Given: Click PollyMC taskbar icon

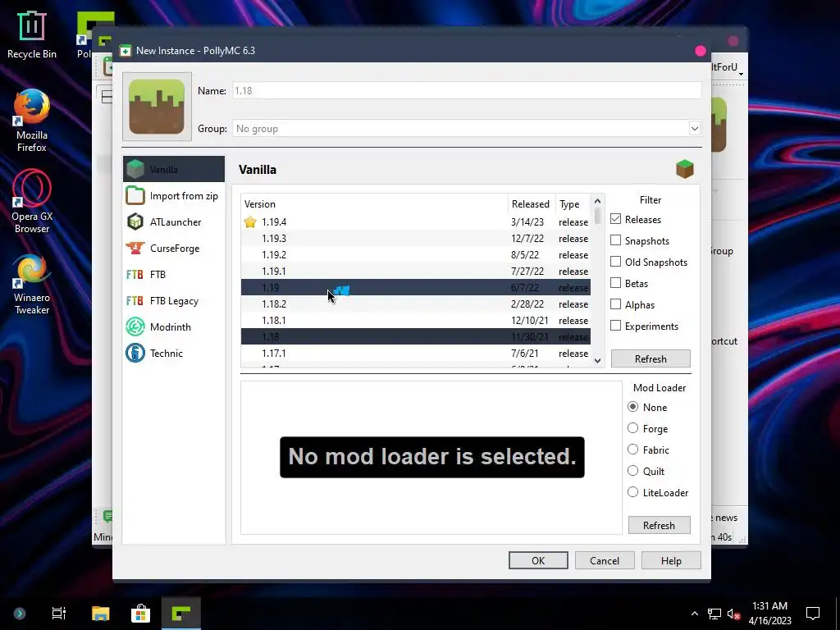Looking at the screenshot, I should [x=181, y=613].
